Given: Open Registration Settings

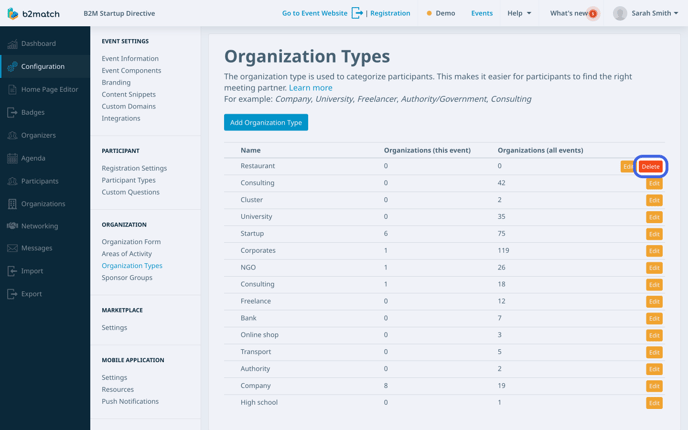Looking at the screenshot, I should (x=134, y=168).
